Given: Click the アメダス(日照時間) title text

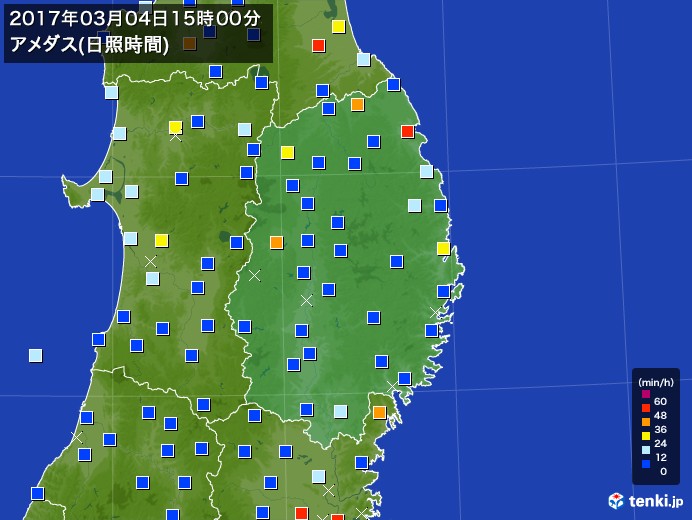Looking at the screenshot, I should (89, 45).
